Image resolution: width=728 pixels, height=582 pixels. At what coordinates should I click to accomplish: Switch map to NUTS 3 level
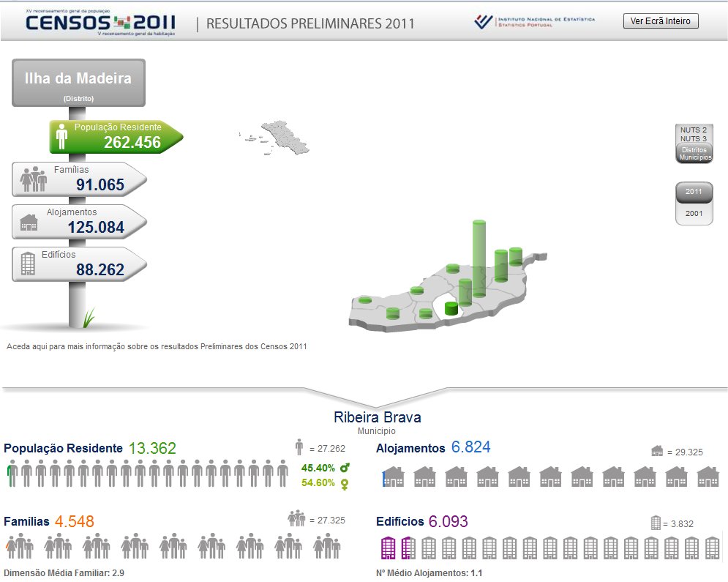pos(694,138)
